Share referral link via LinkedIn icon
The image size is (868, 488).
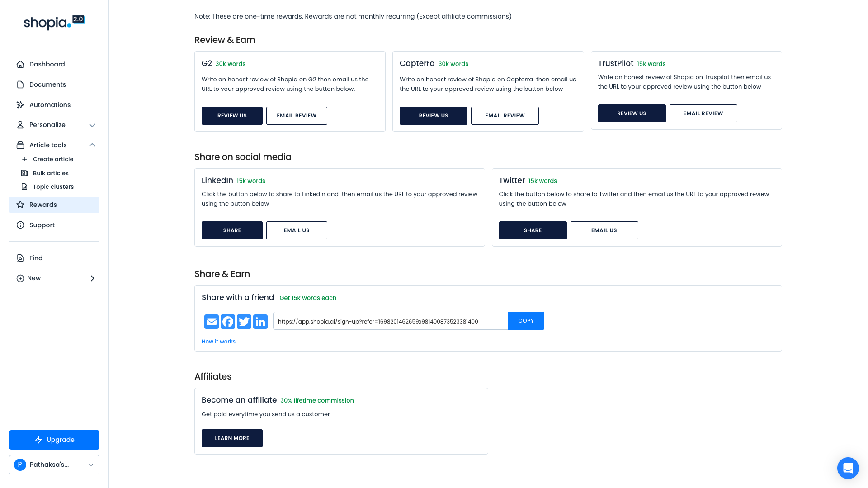coord(260,321)
